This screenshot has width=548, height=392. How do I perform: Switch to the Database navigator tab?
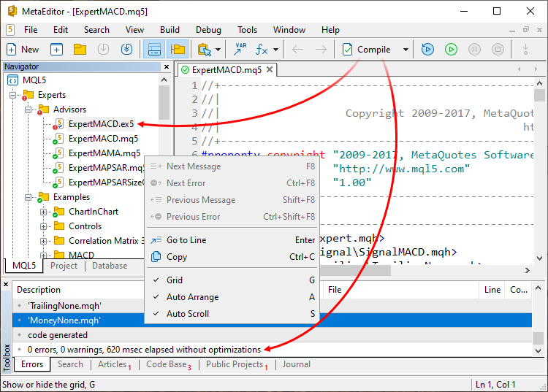point(110,266)
